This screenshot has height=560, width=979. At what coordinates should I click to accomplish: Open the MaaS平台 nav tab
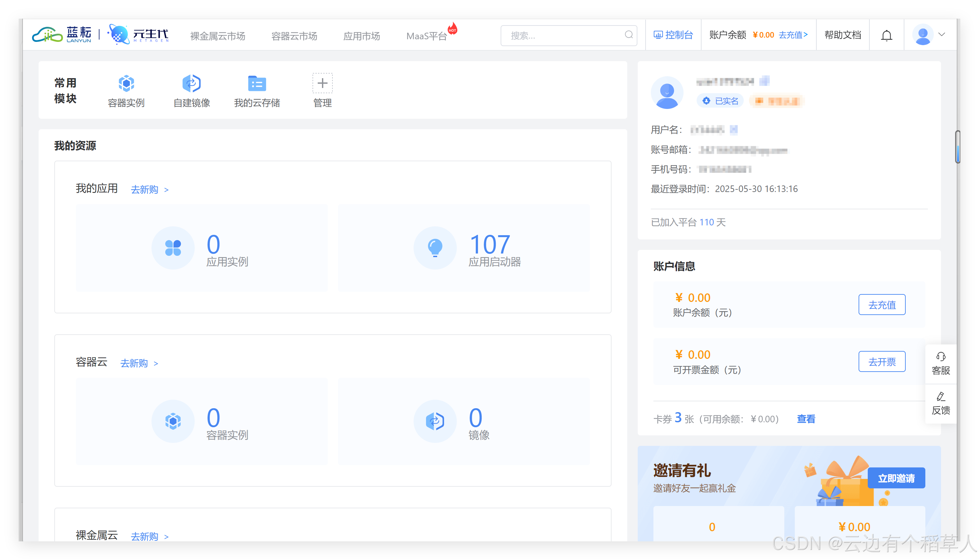(426, 36)
